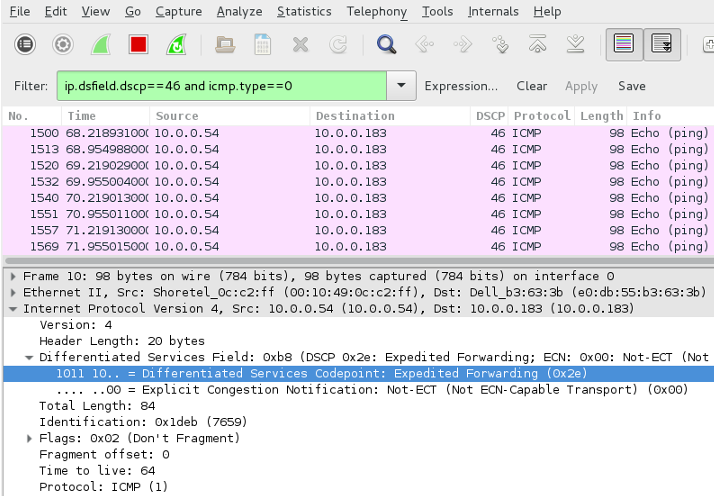Click inside the display filter field
The width and height of the screenshot is (714, 496).
tap(222, 86)
